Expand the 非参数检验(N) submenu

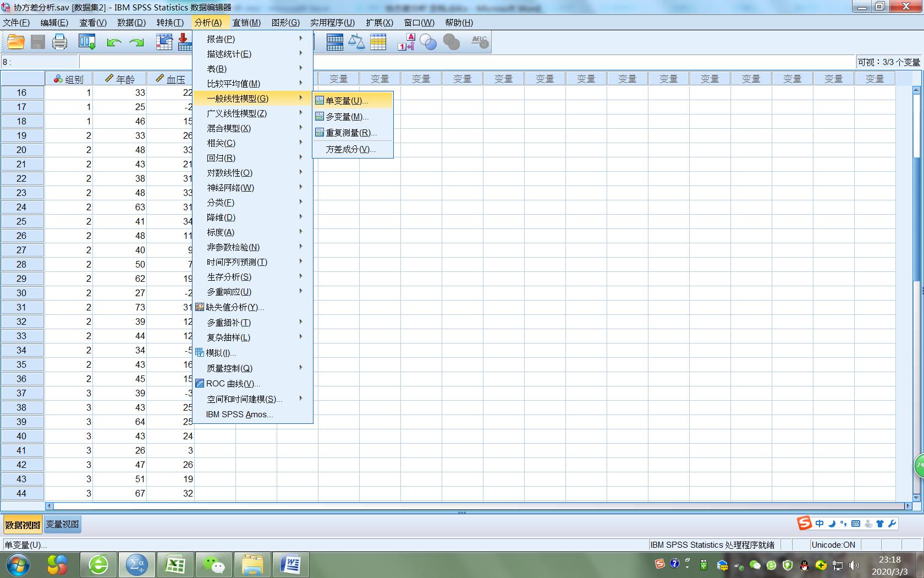point(253,247)
